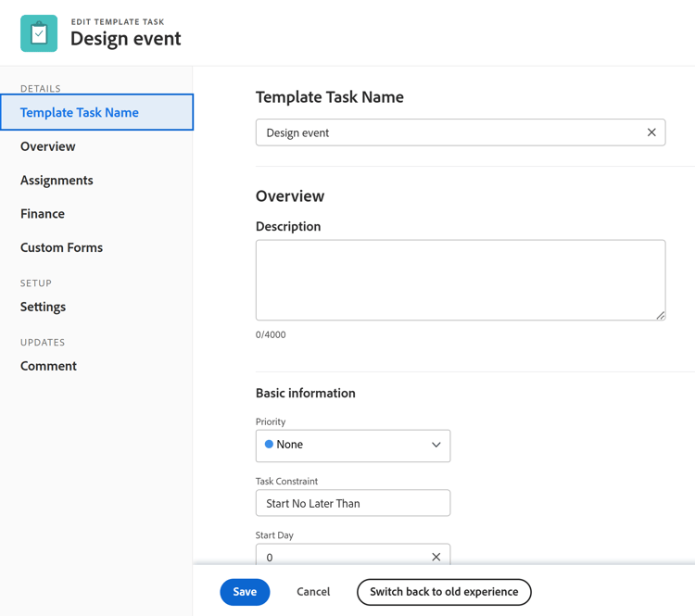Viewport: 695px width, 616px height.
Task: Click the UPDATES group label
Action: click(43, 343)
